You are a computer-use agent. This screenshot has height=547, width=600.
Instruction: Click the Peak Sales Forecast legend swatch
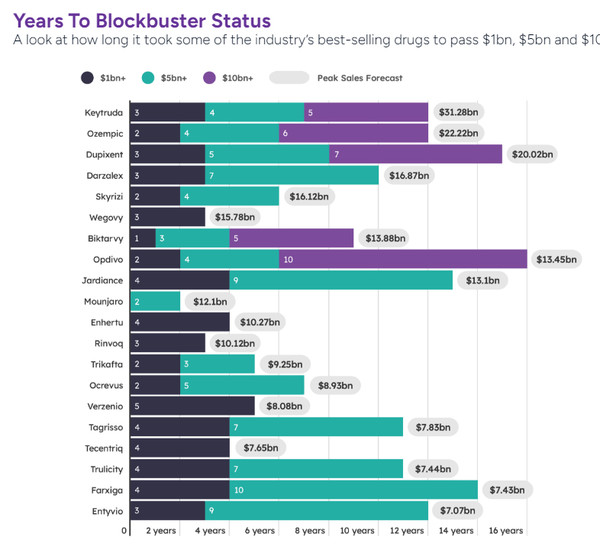[x=288, y=78]
